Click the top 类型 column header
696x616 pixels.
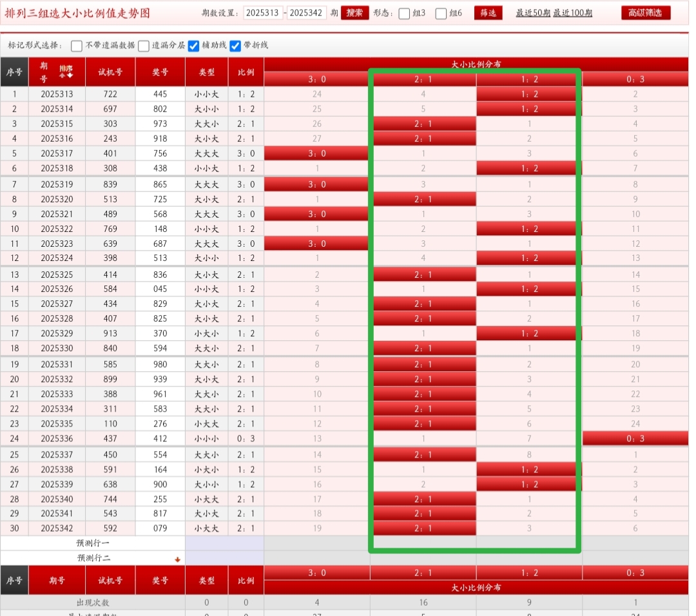pyautogui.click(x=206, y=72)
